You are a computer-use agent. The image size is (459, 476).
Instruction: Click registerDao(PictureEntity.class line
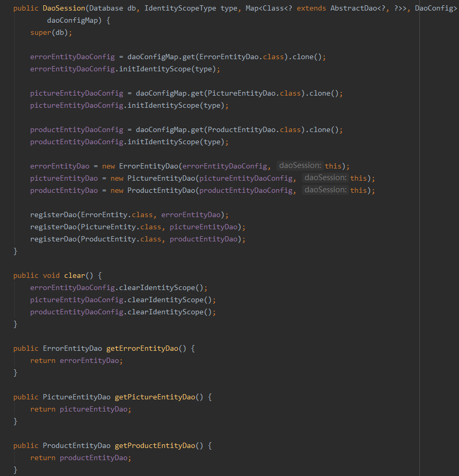(x=137, y=227)
